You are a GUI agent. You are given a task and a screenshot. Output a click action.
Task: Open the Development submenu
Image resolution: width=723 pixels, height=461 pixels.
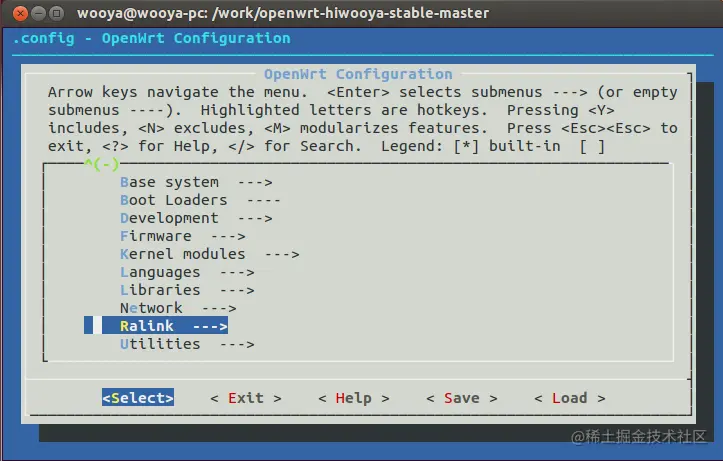(x=196, y=218)
